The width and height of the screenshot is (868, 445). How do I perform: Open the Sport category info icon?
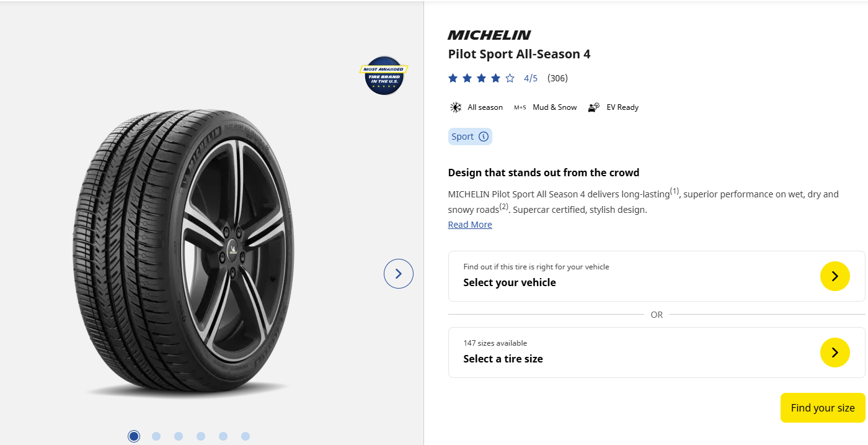point(484,137)
